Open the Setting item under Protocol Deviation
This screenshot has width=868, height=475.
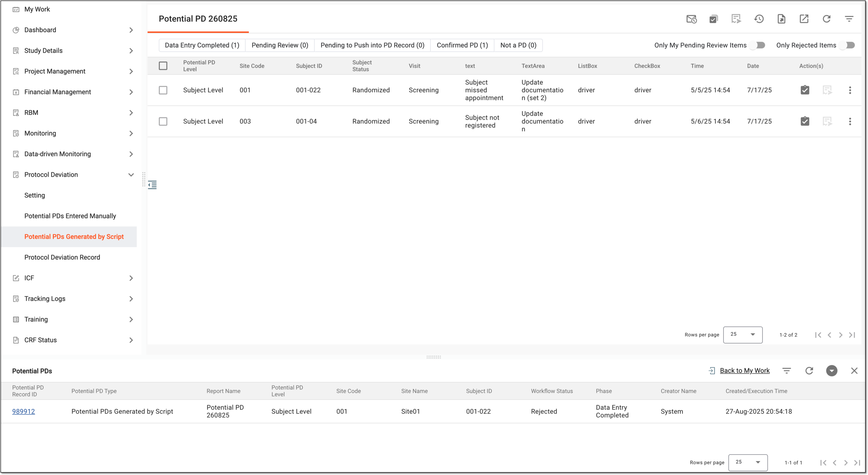point(35,195)
